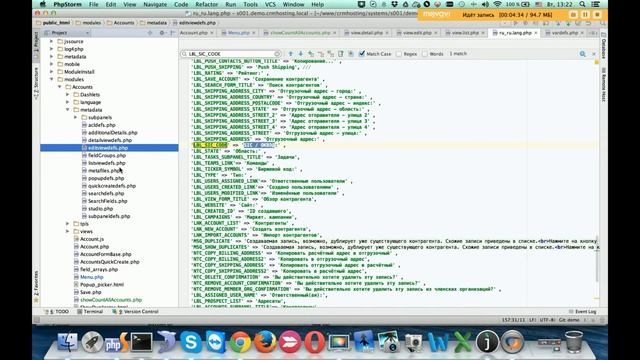Select Popup_picker.html in project tree
Viewport: 640px width, 360px height.
(102, 284)
